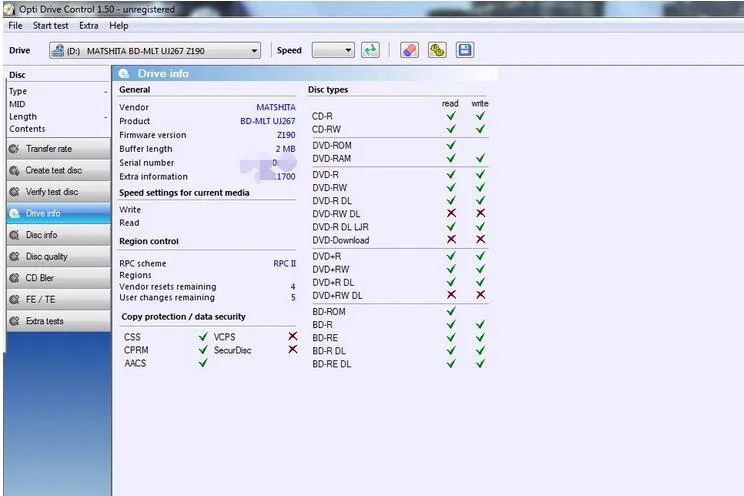The height and width of the screenshot is (496, 744).
Task: Click the RPC II scheme value
Action: click(284, 263)
